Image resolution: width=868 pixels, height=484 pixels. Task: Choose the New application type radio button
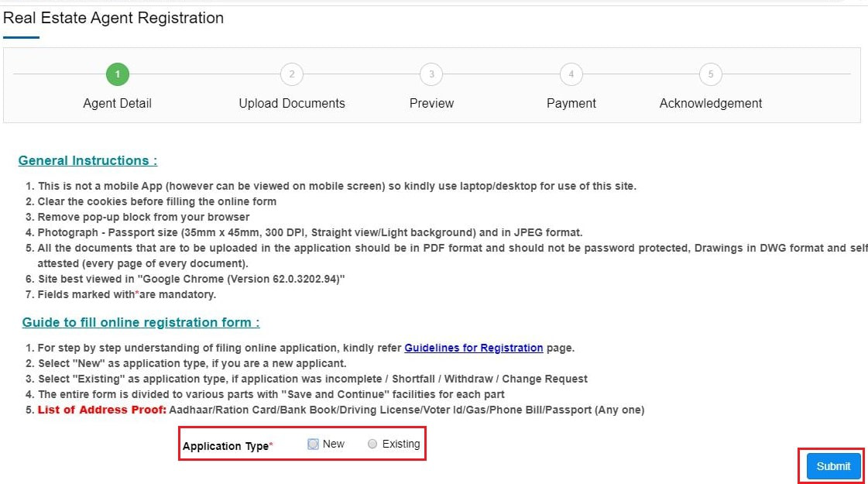313,444
